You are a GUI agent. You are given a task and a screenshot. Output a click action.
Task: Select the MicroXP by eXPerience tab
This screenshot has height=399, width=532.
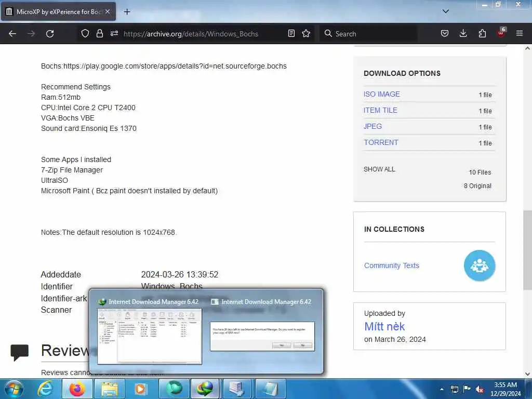[x=58, y=11]
